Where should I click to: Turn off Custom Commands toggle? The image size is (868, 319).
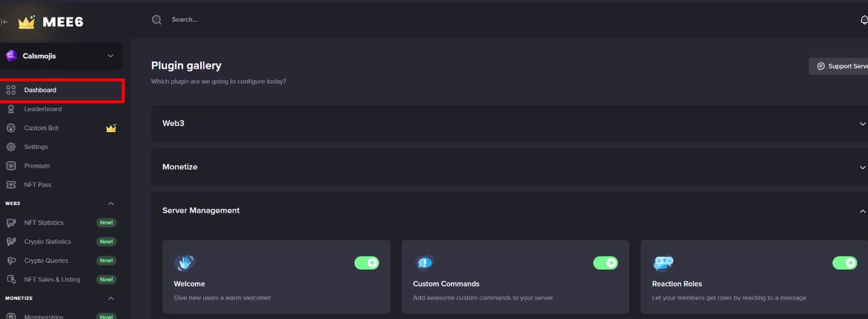click(x=605, y=263)
